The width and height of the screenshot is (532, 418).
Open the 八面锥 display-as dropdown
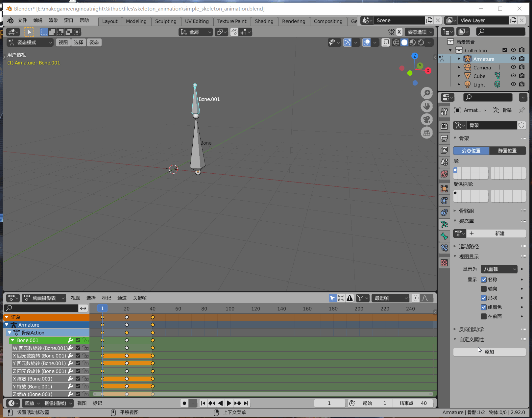[x=499, y=269]
